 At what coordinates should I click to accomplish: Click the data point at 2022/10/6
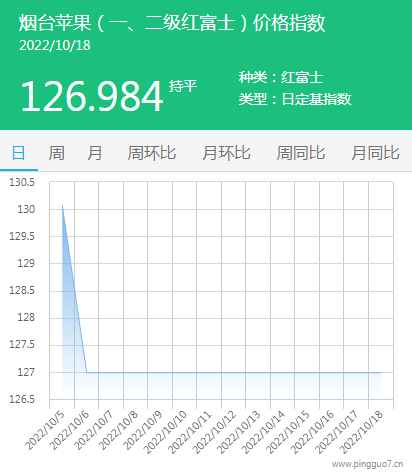coord(87,372)
